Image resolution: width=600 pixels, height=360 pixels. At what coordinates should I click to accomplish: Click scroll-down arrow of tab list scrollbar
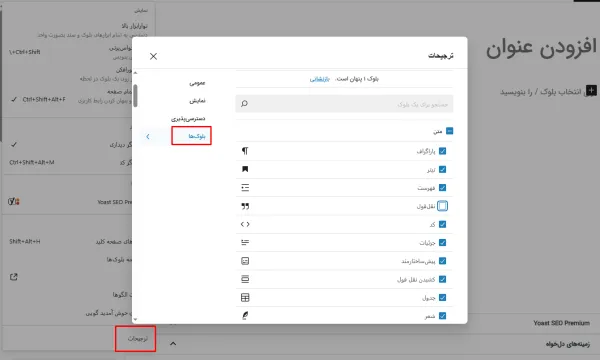(135, 319)
